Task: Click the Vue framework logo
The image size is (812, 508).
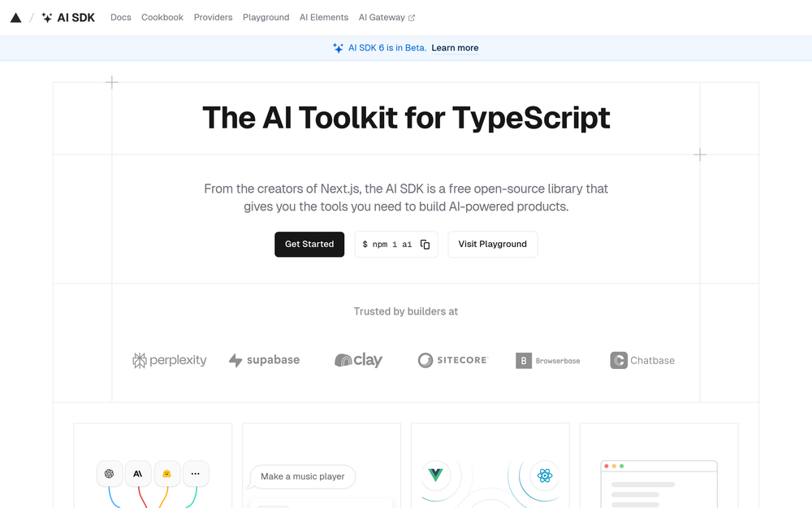Action: click(435, 475)
